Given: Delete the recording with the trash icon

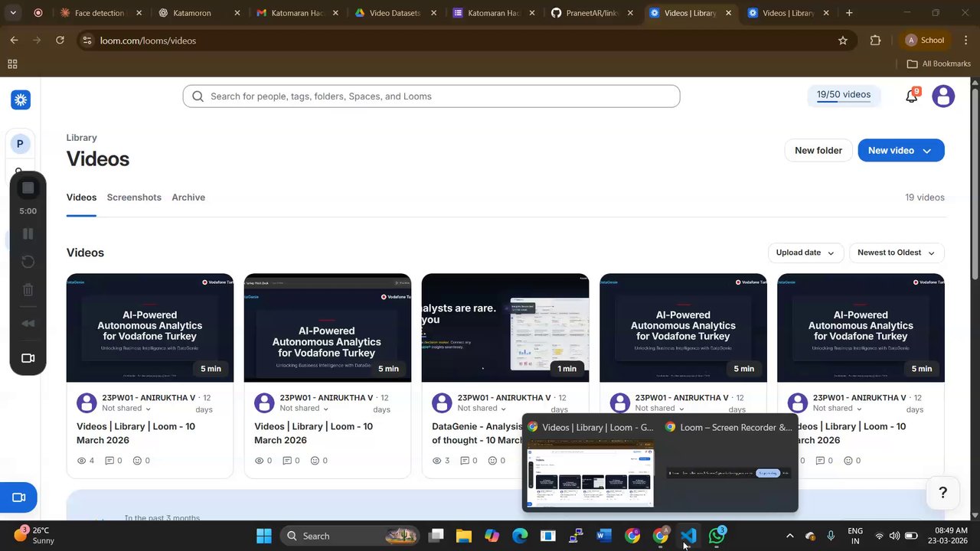Looking at the screenshot, I should coord(28,290).
